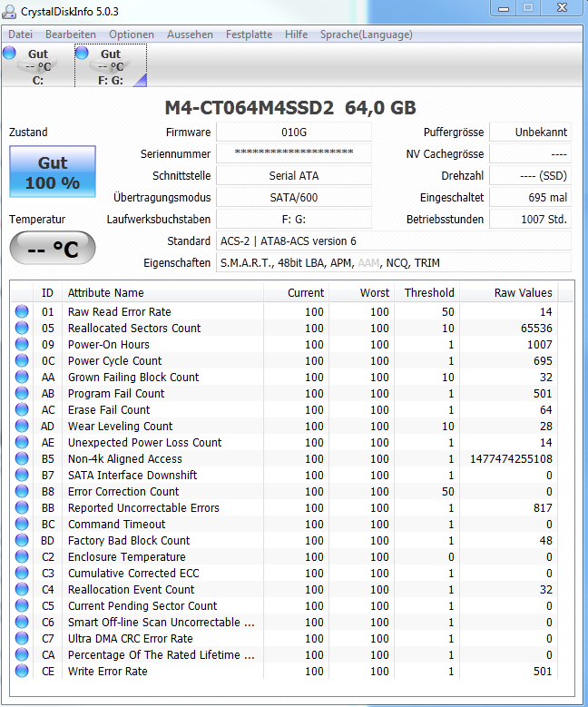The width and height of the screenshot is (588, 707).
Task: Click the drive title M4-CT064M4SSD2 64,0 GB
Action: (290, 107)
